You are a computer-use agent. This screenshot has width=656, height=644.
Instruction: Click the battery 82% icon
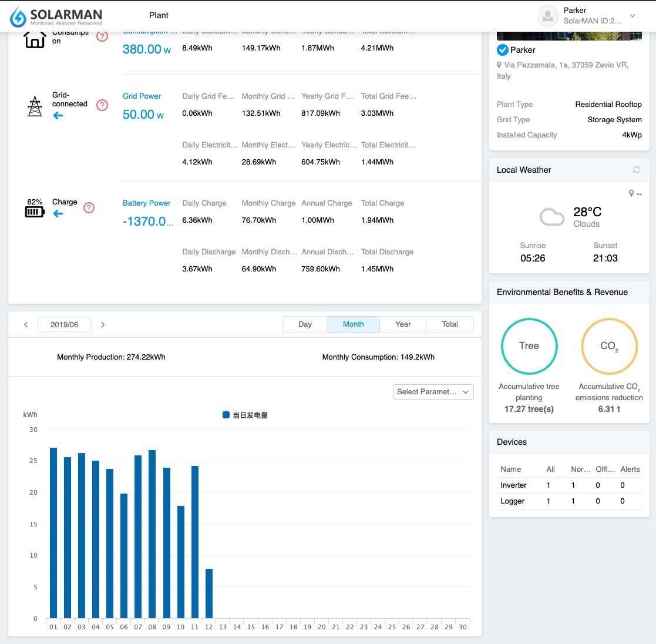pyautogui.click(x=35, y=209)
